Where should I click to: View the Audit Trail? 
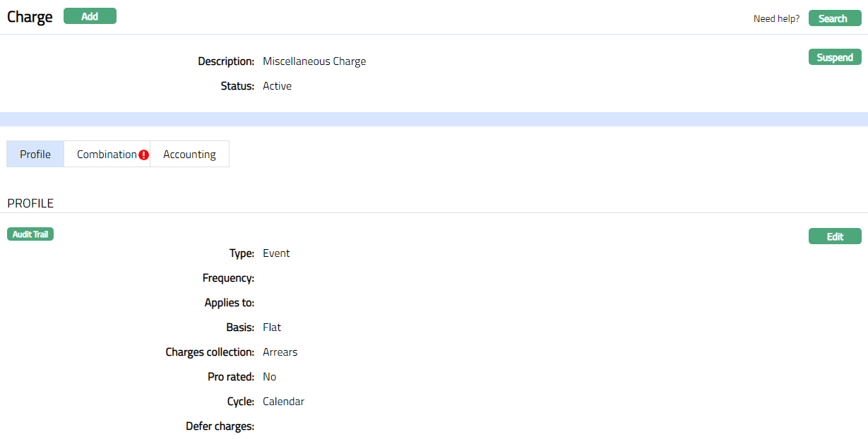(x=30, y=234)
